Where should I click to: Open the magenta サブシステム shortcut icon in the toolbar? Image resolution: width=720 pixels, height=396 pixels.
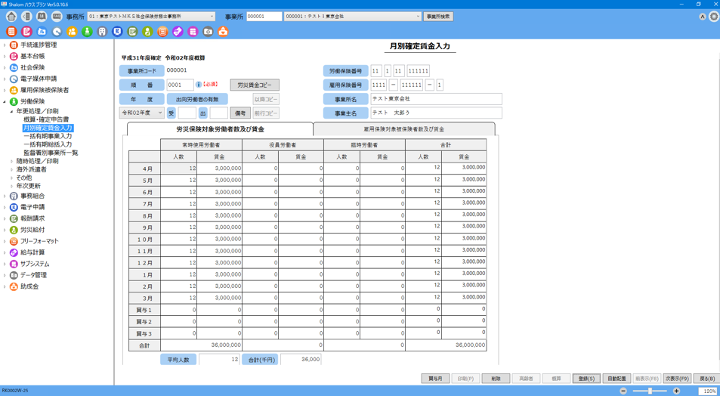[x=193, y=32]
